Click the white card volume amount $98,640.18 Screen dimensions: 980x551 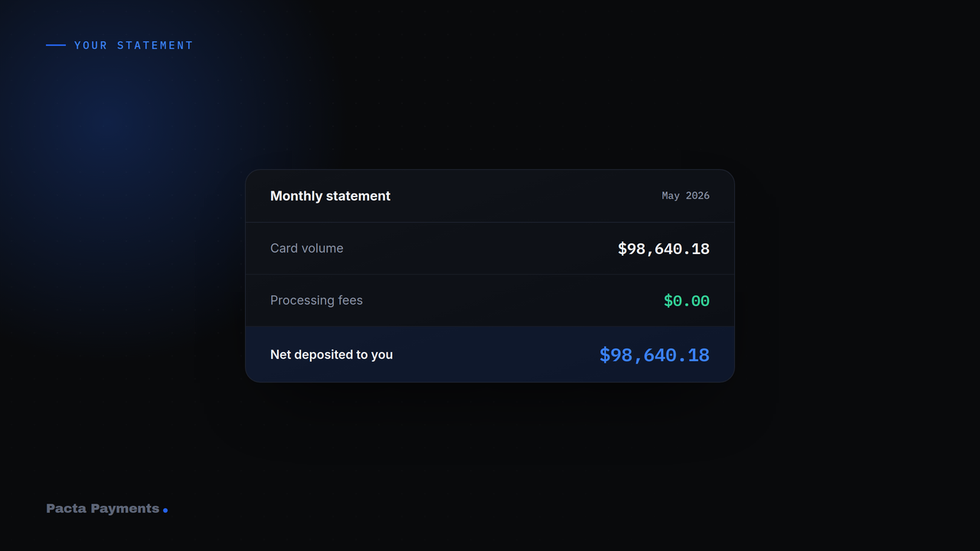[x=664, y=249]
